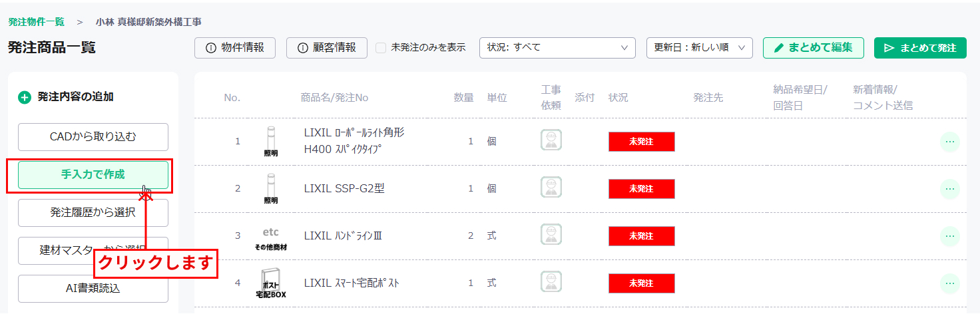This screenshot has width=980, height=316.
Task: Choose 発注履歴から選択 option
Action: [93, 213]
